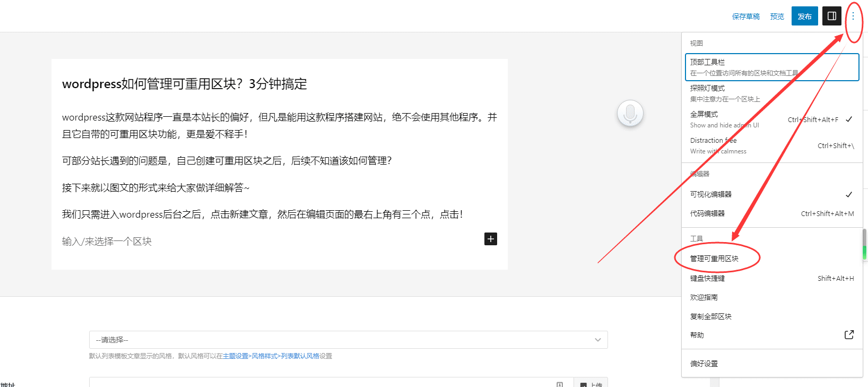868x387 pixels.
Task: Follow 主题设置>风格样式>列表默认风格 link
Action: tap(271, 356)
